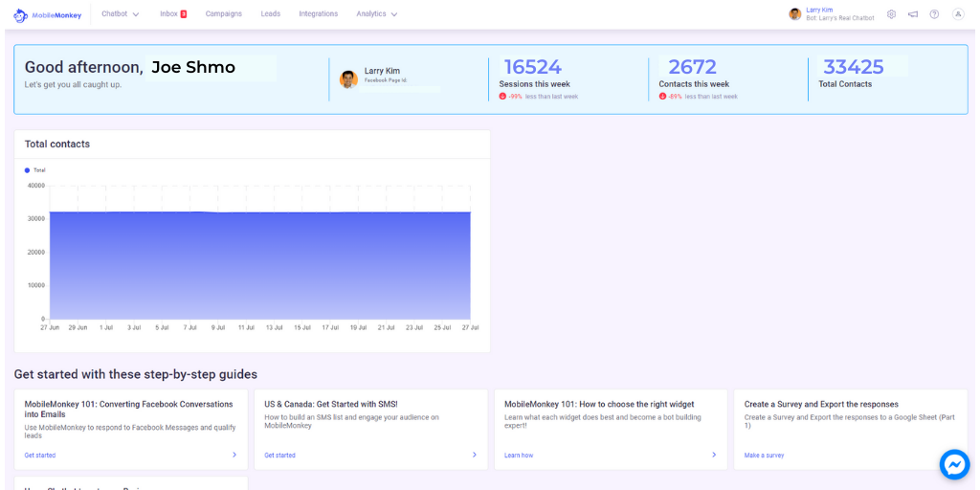Click the 16524 sessions number
980x490 pixels.
tap(532, 67)
